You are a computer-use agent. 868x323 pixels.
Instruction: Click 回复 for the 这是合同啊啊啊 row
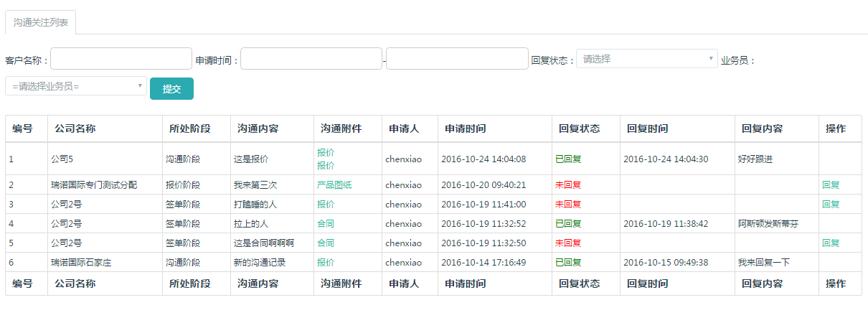click(831, 243)
